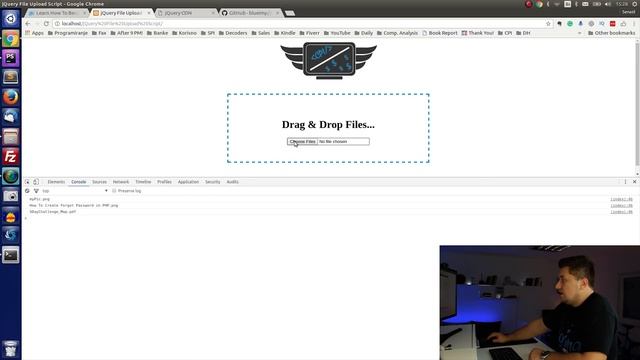Viewport: 640px width, 360px height.
Task: Launch Firefox from the dock
Action: coord(11,97)
